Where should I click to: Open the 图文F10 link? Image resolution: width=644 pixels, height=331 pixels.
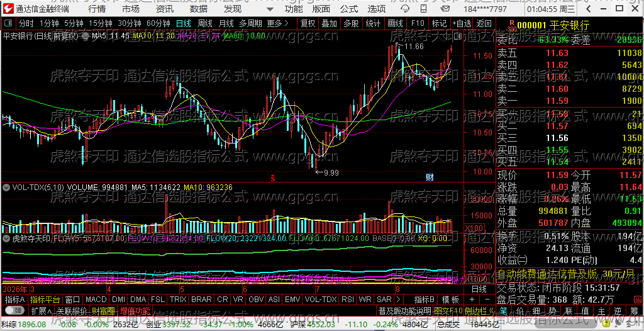point(448,310)
